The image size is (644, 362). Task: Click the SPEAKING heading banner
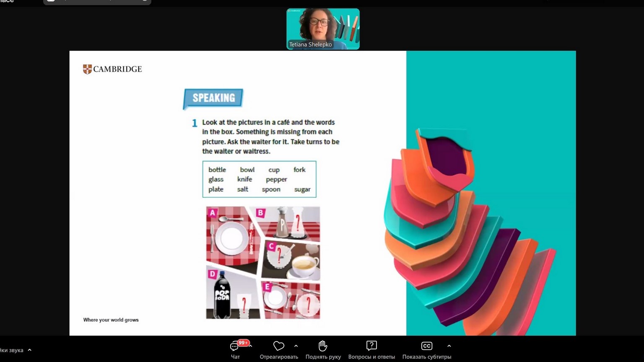point(213,98)
